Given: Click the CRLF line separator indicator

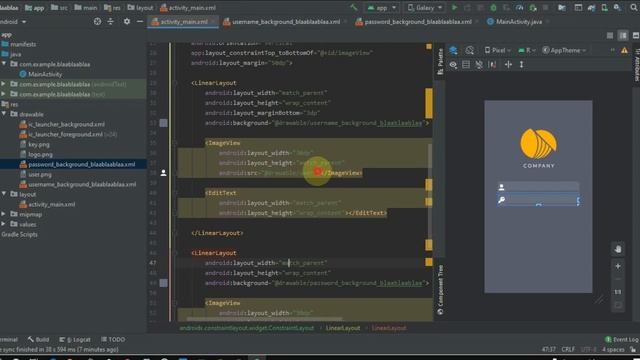Looking at the screenshot, I should (568, 349).
